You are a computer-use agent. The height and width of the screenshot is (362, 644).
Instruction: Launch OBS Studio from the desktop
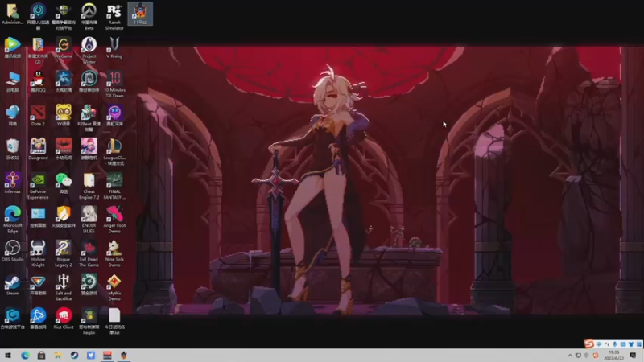(x=12, y=251)
